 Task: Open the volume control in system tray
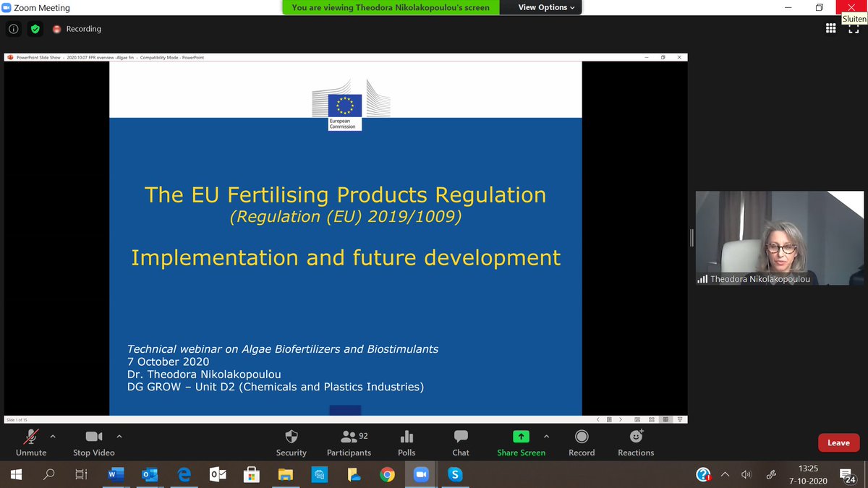[747, 474]
